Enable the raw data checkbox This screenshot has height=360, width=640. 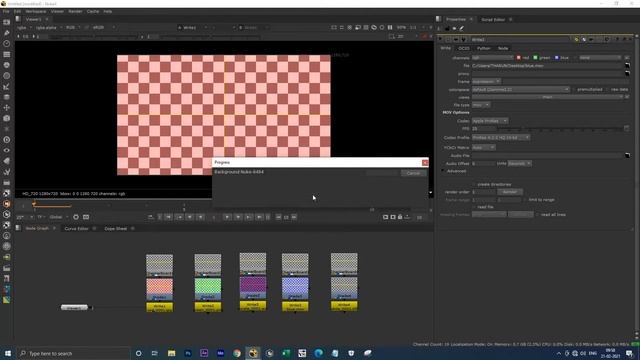[x=607, y=89]
